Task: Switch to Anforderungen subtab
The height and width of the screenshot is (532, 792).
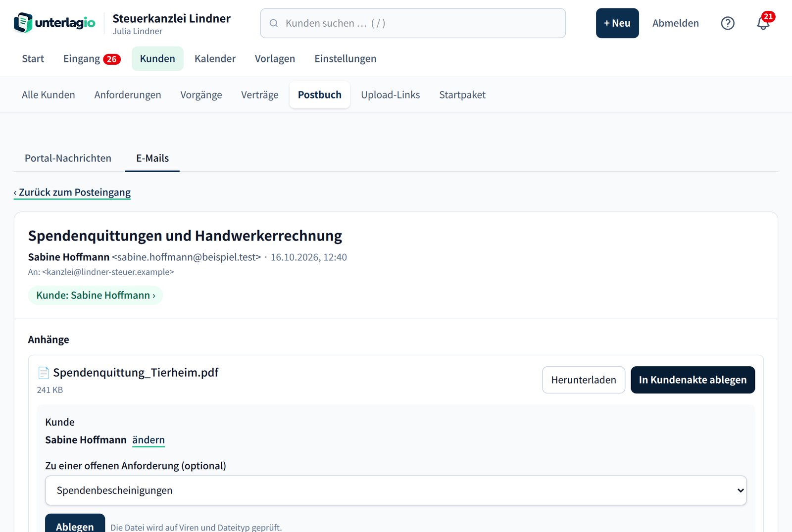Action: pos(128,95)
